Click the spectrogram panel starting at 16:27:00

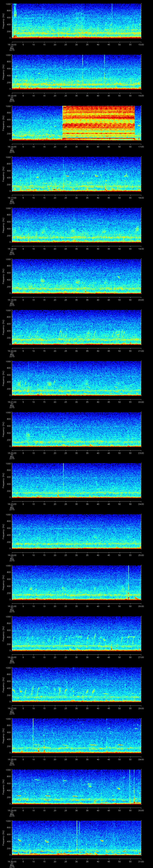click(x=77, y=685)
